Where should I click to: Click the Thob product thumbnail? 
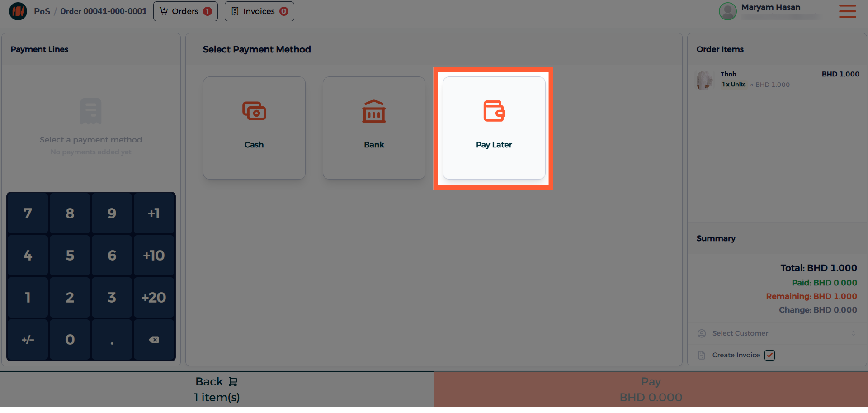[x=704, y=80]
